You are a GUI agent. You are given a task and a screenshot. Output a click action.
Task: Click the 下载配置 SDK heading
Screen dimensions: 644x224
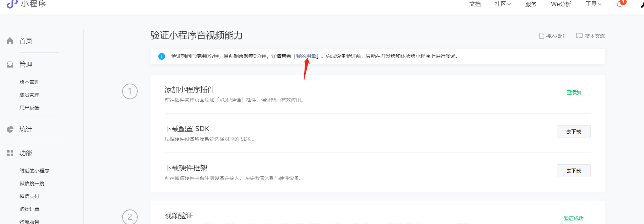point(187,129)
